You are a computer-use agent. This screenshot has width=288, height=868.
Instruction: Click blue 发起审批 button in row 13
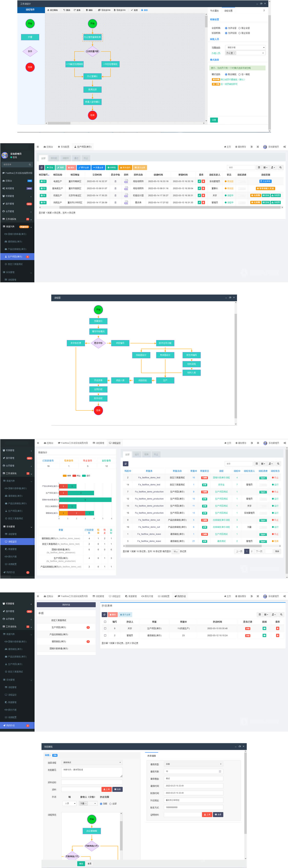266,181
